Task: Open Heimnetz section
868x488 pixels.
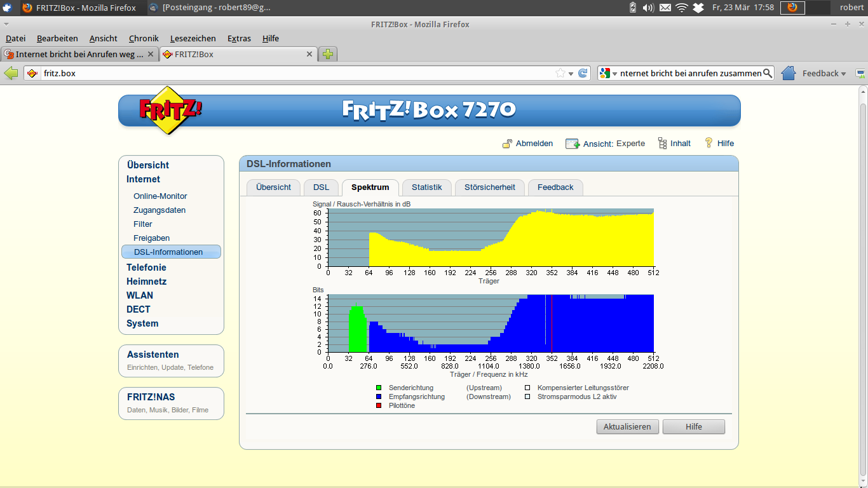Action: point(146,281)
